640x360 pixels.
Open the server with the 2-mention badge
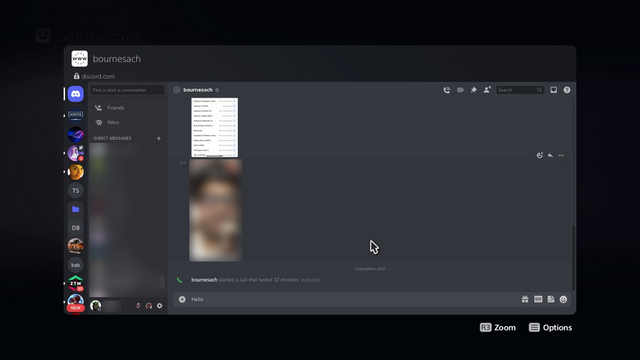[x=76, y=153]
